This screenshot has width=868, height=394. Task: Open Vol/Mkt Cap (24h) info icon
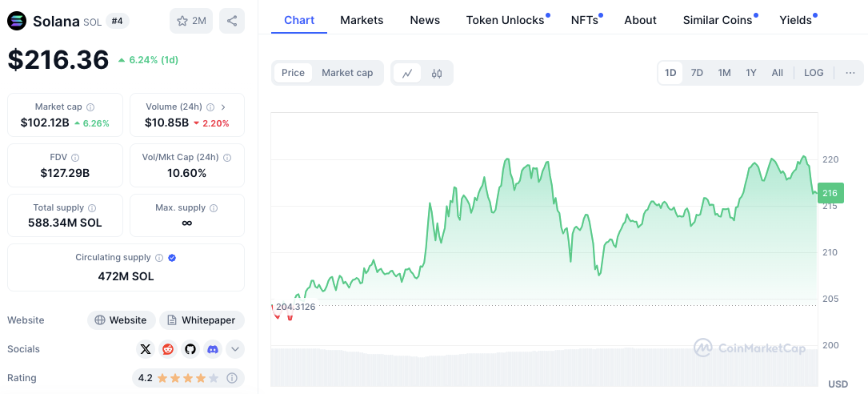[x=227, y=158]
